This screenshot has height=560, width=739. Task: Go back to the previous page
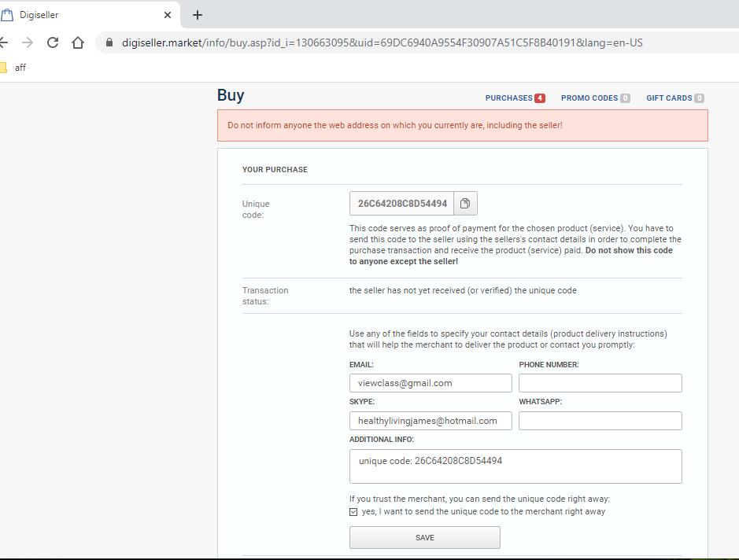(4, 42)
